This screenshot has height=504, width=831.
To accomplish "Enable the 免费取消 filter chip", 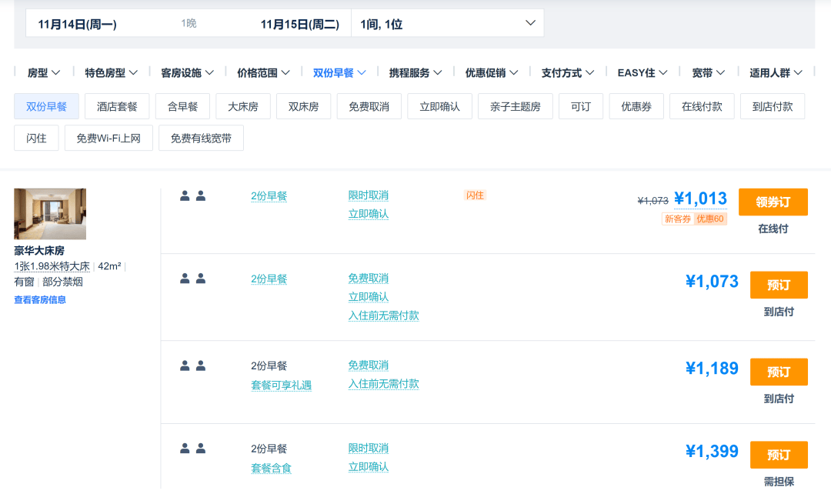I will pyautogui.click(x=369, y=106).
